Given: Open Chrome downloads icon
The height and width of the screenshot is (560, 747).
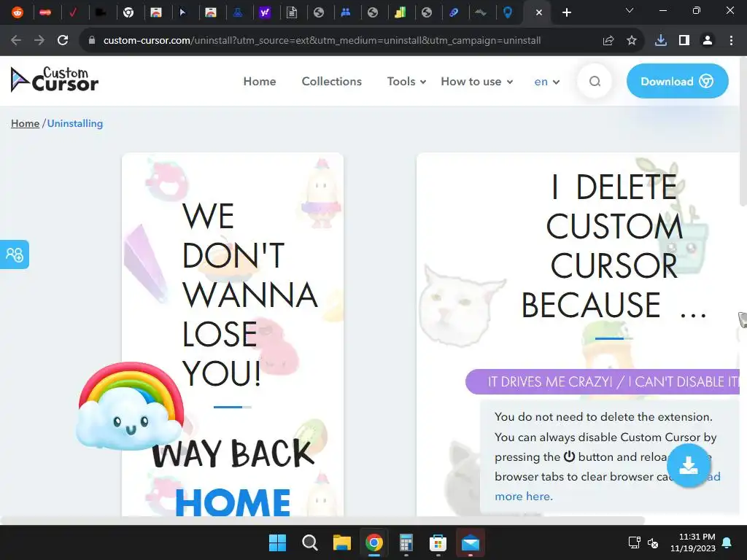Looking at the screenshot, I should (661, 41).
